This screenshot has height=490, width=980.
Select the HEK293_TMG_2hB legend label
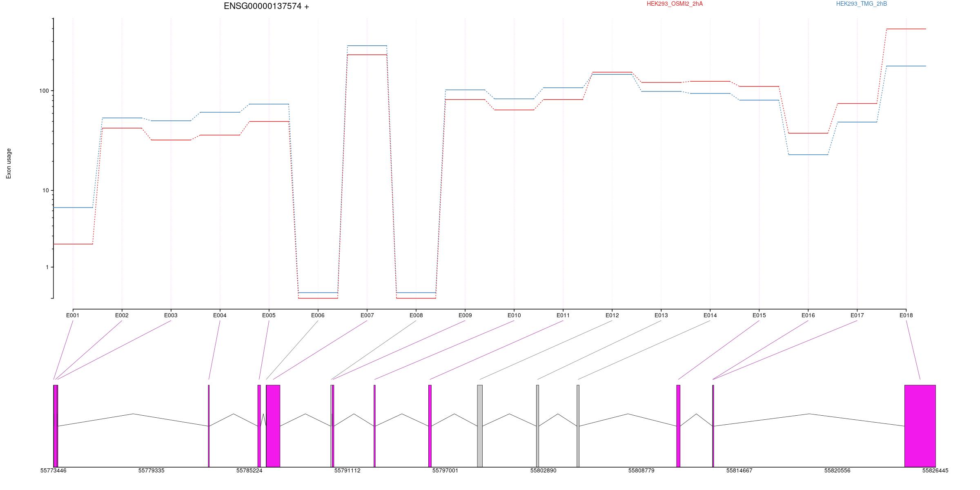coord(862,4)
